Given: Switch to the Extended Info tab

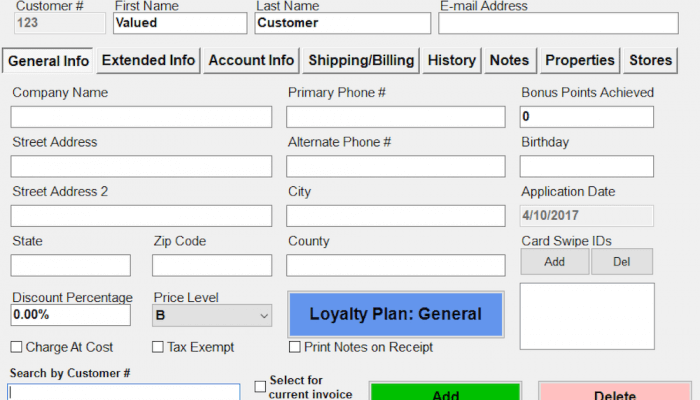Looking at the screenshot, I should 148,60.
